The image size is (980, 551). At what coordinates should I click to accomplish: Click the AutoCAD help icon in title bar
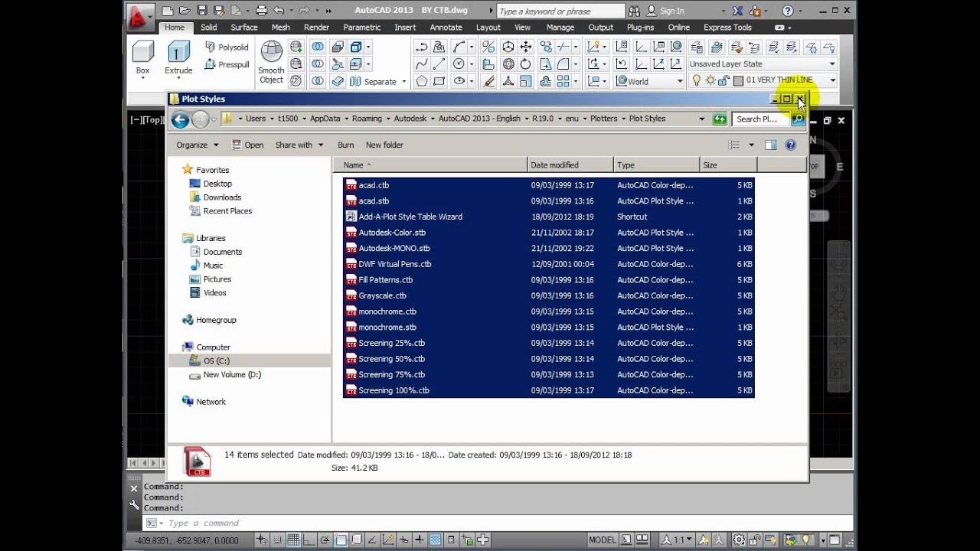click(788, 11)
